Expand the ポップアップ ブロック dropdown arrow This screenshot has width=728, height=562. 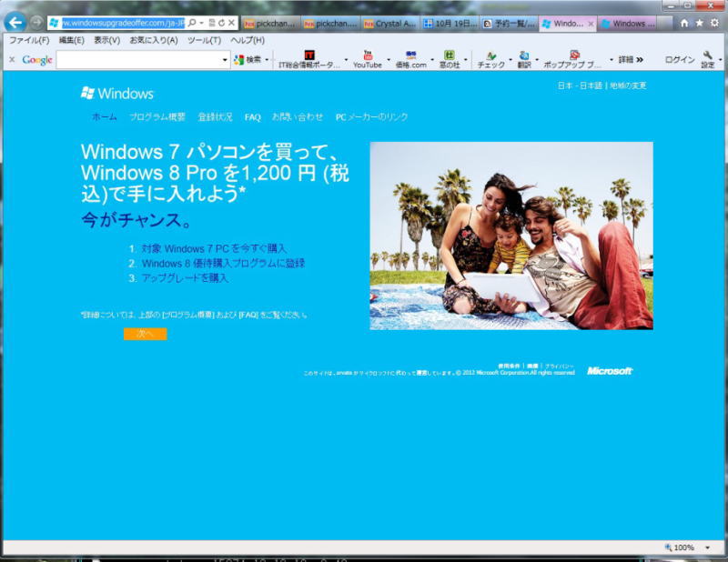click(x=611, y=60)
